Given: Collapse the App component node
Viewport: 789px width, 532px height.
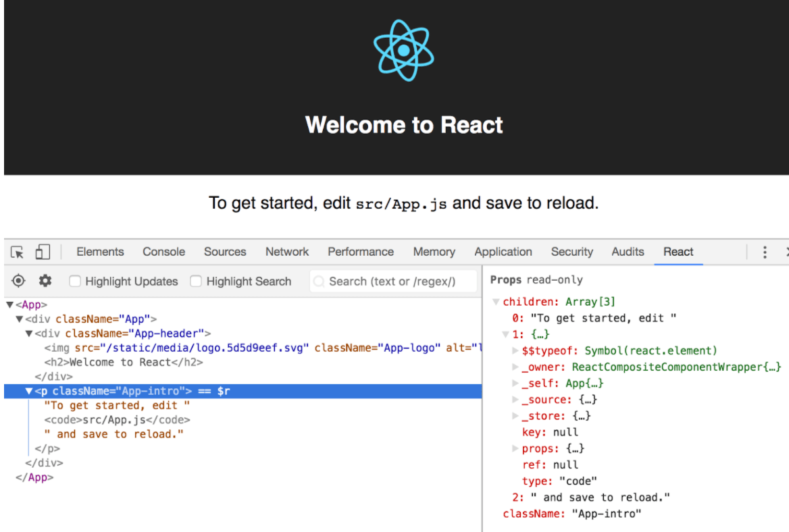Looking at the screenshot, I should click(x=9, y=304).
